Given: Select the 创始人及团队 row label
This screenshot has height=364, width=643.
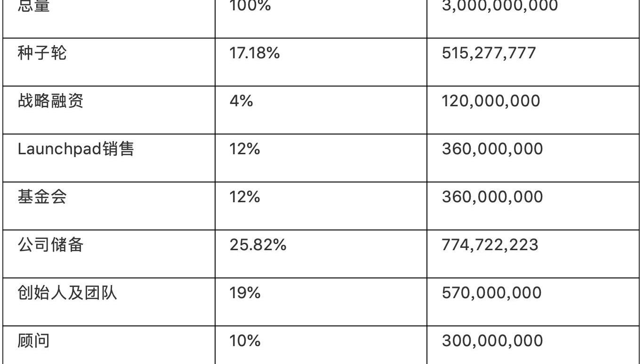Looking at the screenshot, I should click(x=67, y=293).
